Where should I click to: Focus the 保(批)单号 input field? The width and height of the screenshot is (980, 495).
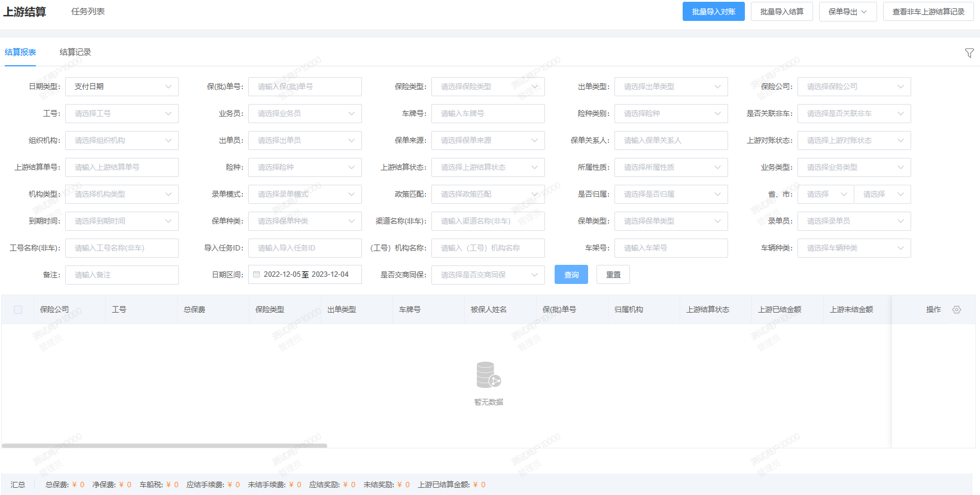click(305, 87)
